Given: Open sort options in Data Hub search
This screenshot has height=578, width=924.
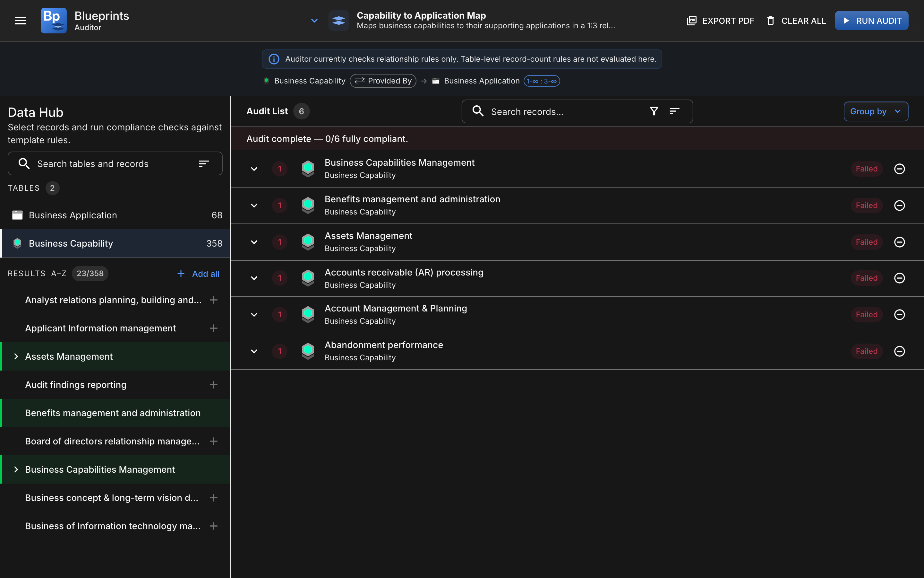Looking at the screenshot, I should 204,164.
